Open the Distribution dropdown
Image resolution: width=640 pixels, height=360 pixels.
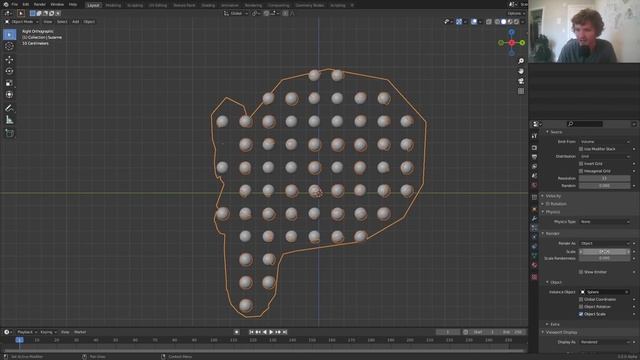[x=604, y=156]
